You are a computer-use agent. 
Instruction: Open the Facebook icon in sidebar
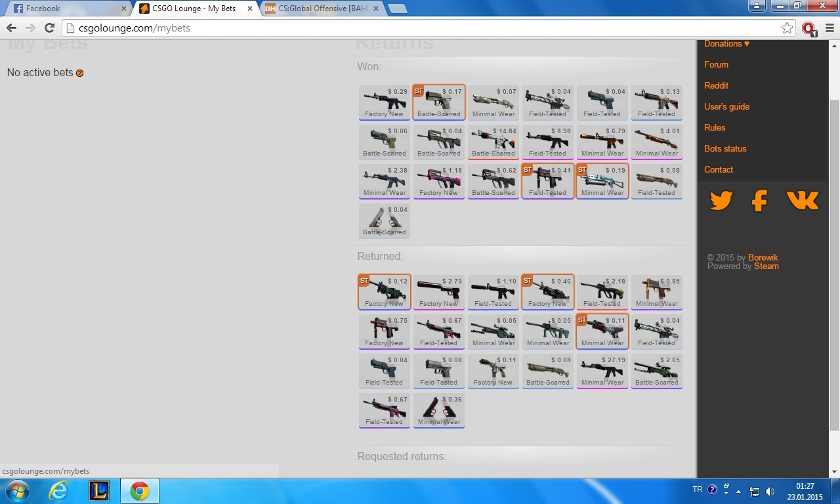760,201
